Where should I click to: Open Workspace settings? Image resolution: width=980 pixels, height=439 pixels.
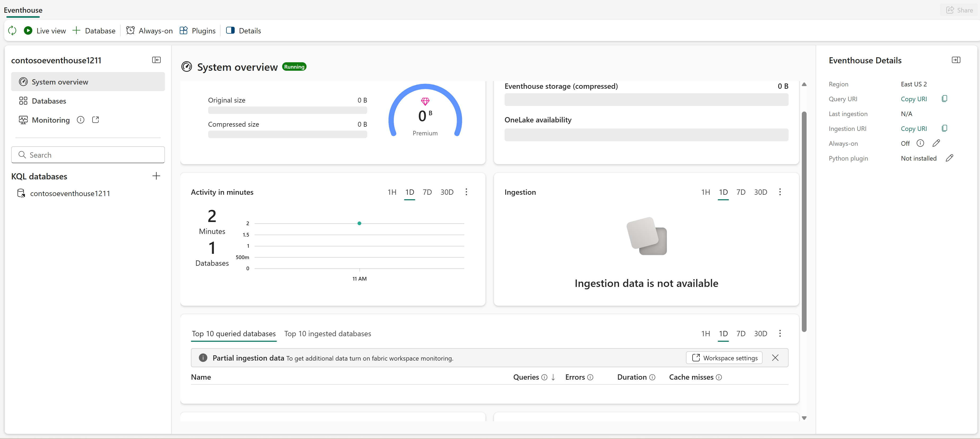pyautogui.click(x=724, y=358)
